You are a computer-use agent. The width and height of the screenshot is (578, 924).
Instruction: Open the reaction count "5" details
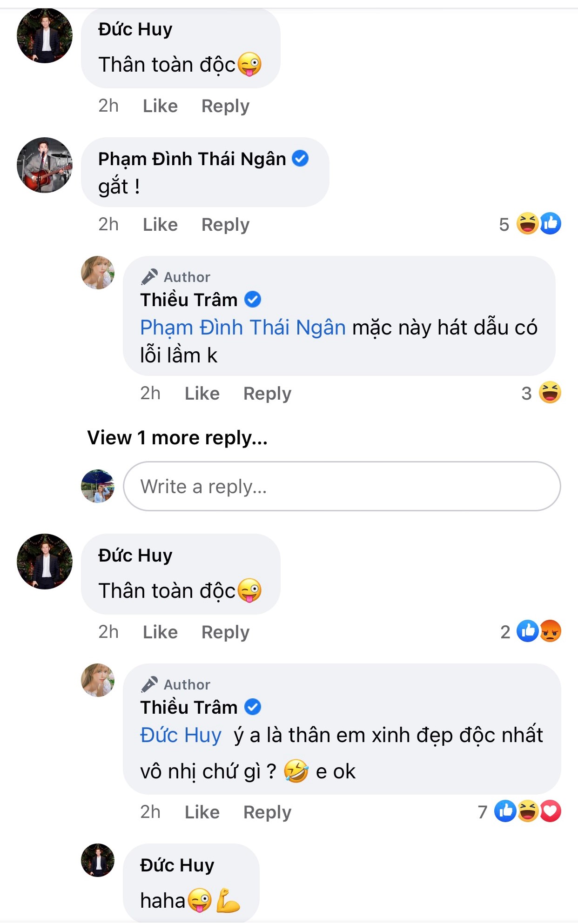pos(505,225)
